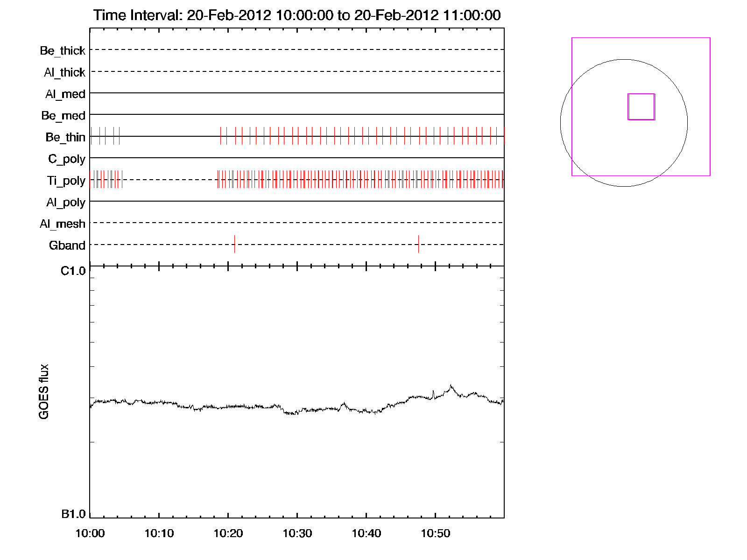The image size is (747, 560).
Task: Click the Al_mesh filter label
Action: [x=63, y=224]
